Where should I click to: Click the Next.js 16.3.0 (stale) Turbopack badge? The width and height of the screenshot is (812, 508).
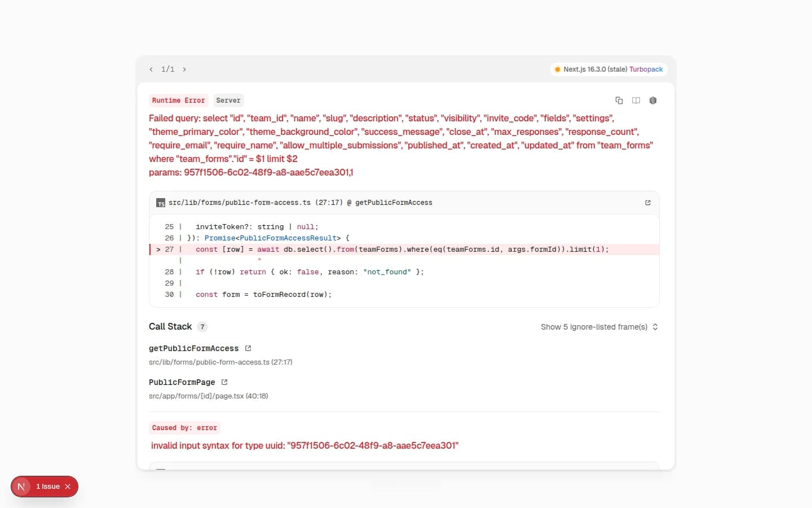point(609,69)
